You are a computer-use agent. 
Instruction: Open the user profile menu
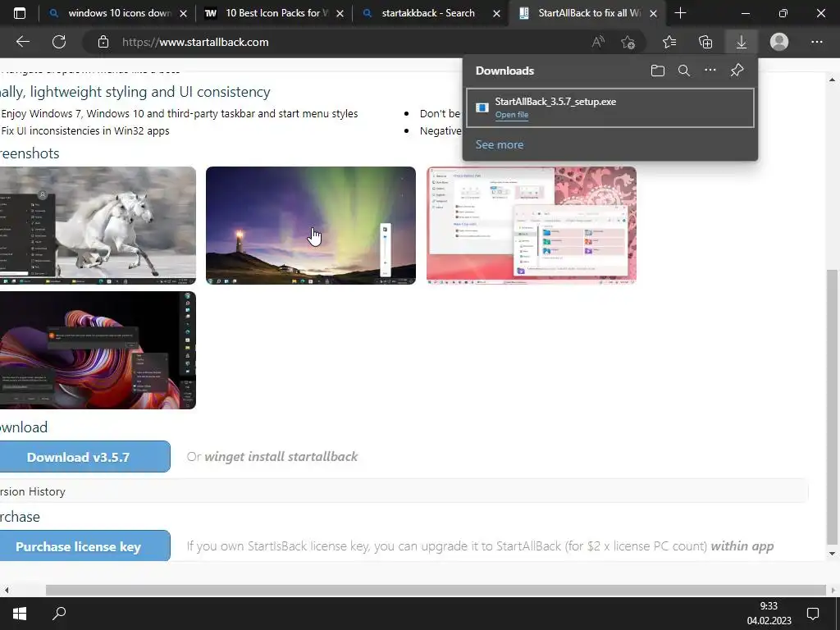point(779,42)
